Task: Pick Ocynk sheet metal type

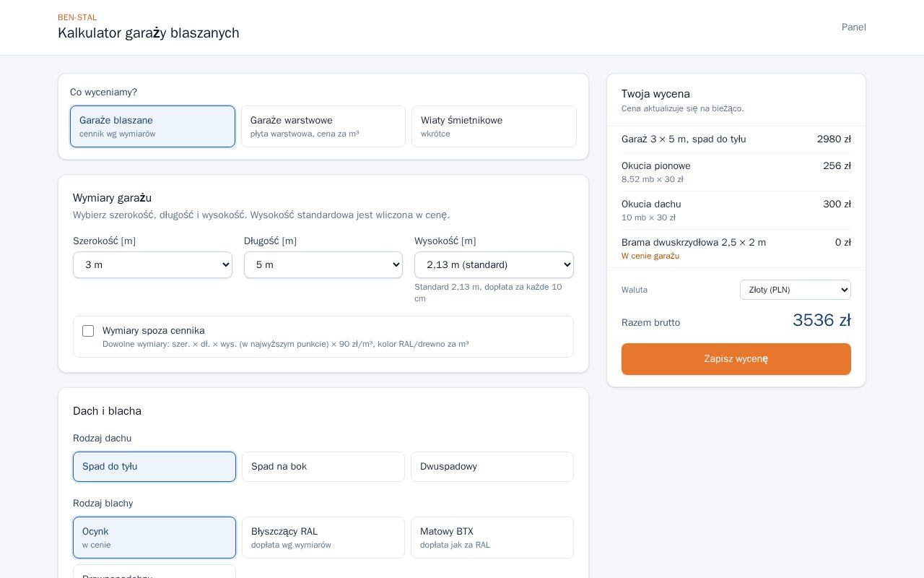Action: coord(154,538)
